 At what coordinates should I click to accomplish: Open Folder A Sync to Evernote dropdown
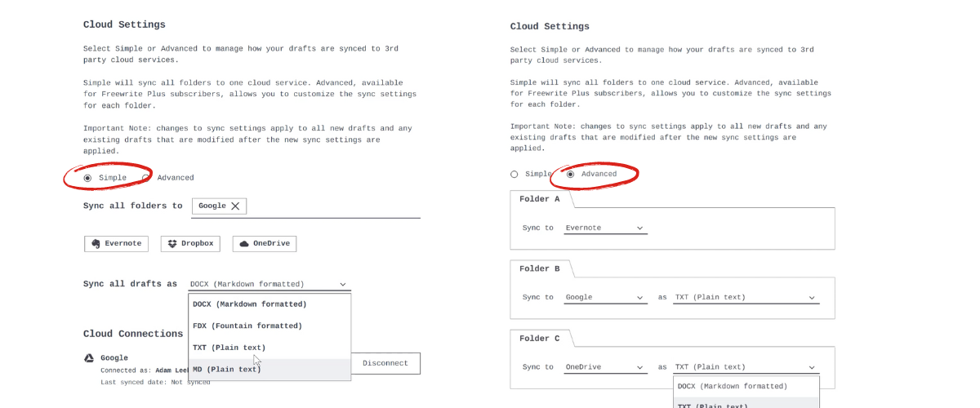point(605,228)
